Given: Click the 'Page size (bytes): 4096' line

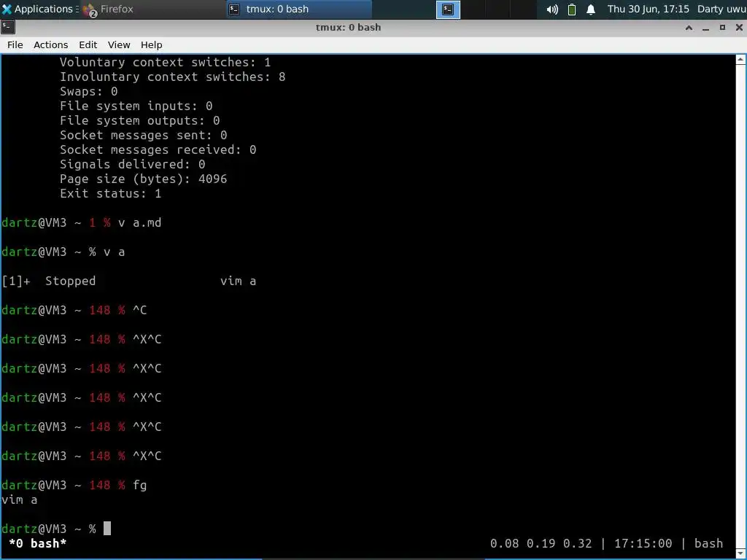Looking at the screenshot, I should coord(144,179).
